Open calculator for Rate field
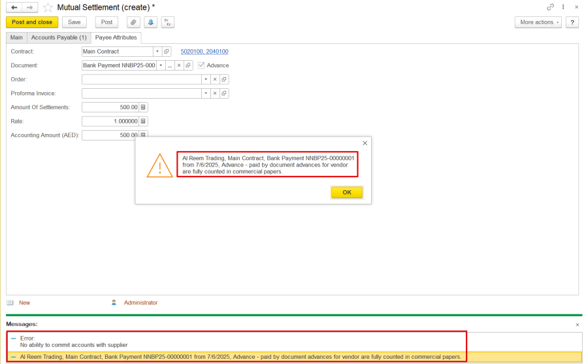 pyautogui.click(x=144, y=122)
